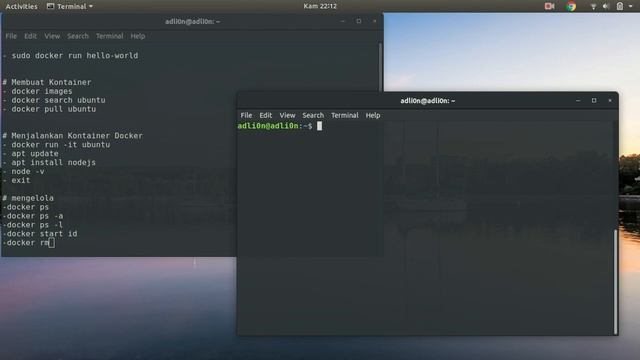Open Search menu in background terminal

point(78,36)
